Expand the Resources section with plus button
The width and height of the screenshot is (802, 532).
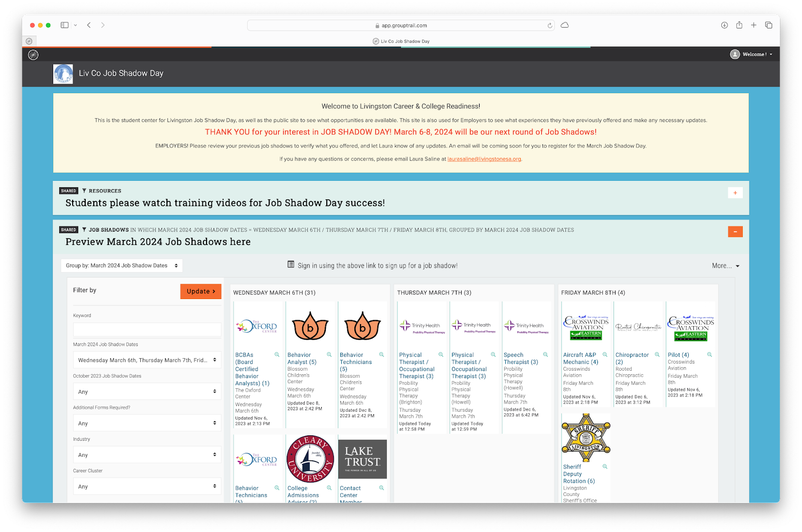(735, 193)
